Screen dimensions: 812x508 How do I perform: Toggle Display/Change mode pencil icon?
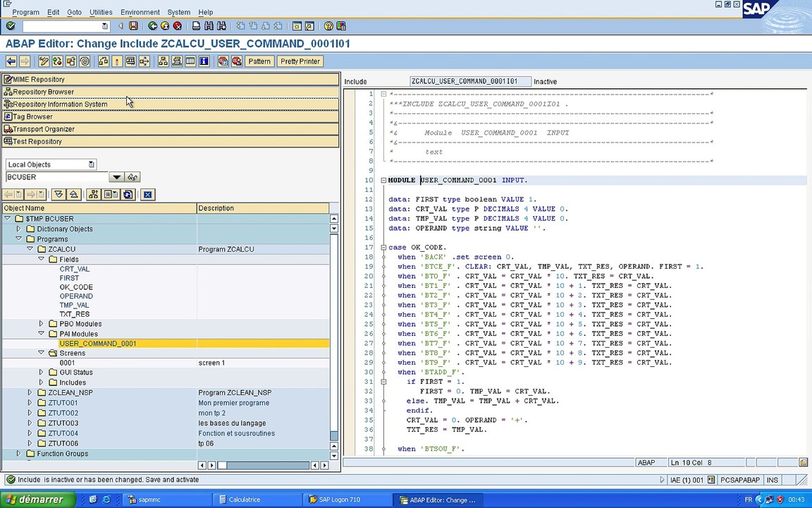point(44,61)
